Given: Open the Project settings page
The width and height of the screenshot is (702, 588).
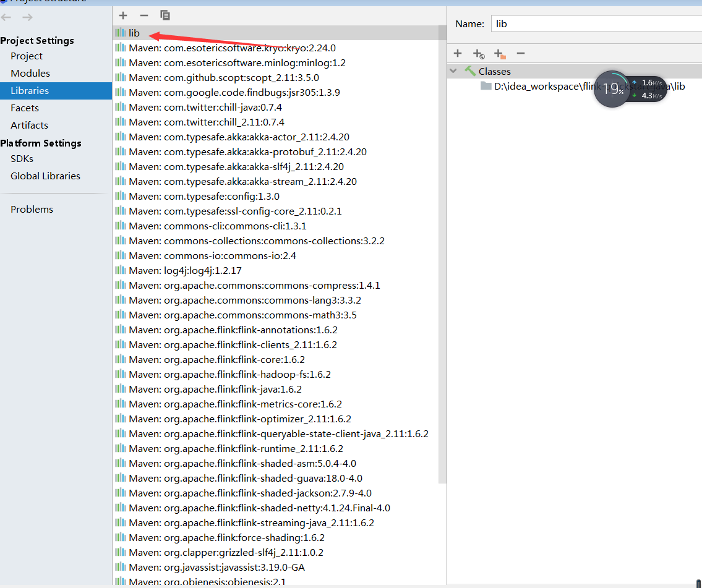Looking at the screenshot, I should (27, 56).
